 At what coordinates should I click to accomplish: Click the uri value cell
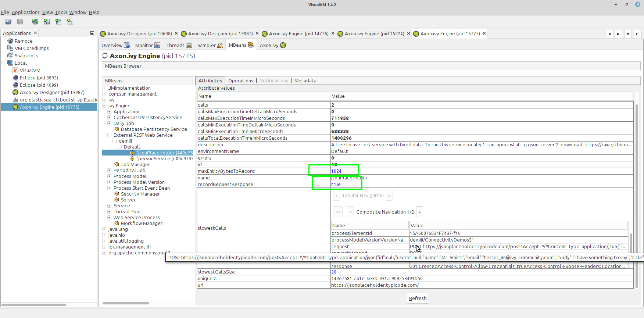coord(482,285)
